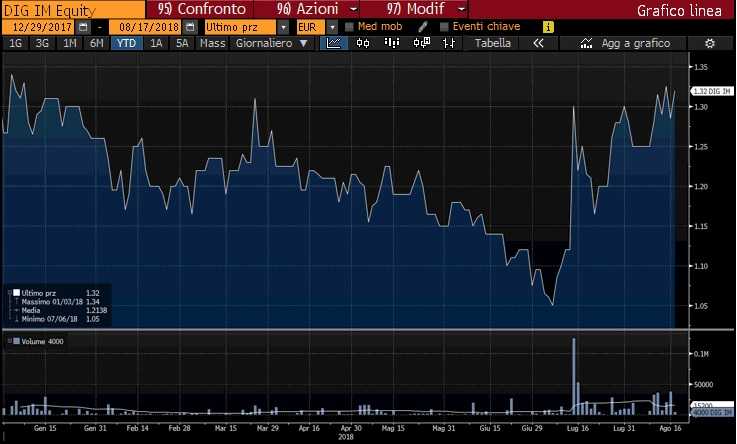The height and width of the screenshot is (444, 737).
Task: Select the 6M time range
Action: [96, 43]
